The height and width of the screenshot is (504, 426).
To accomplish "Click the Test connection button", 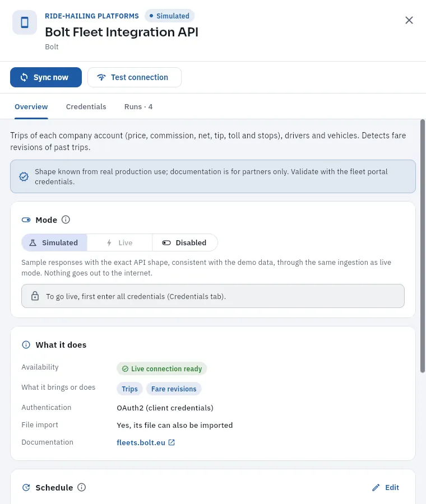I will coord(135,77).
